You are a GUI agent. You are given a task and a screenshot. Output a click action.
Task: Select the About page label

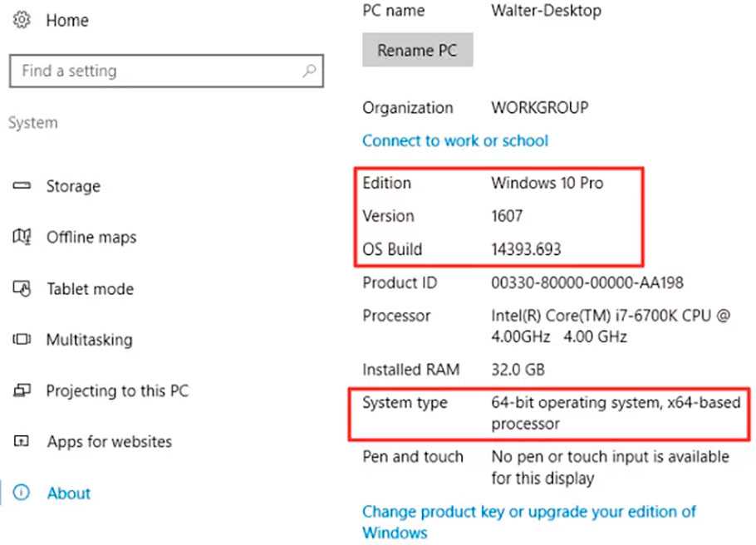[69, 493]
